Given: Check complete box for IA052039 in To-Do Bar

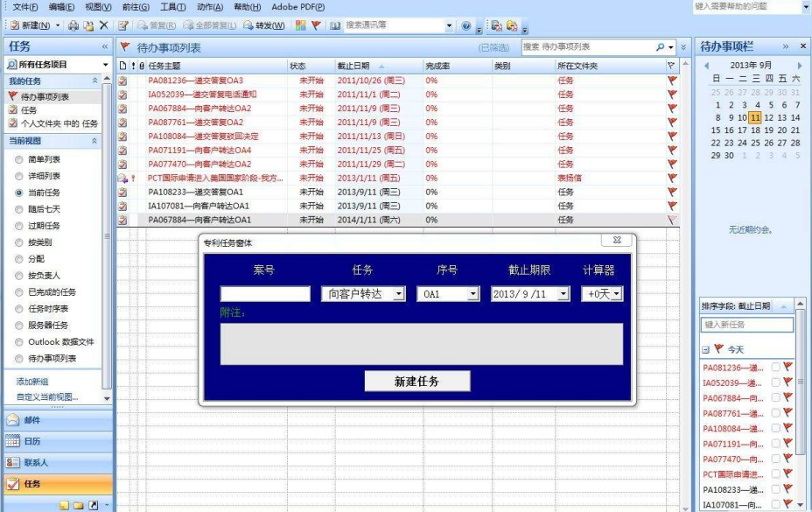Looking at the screenshot, I should (775, 382).
